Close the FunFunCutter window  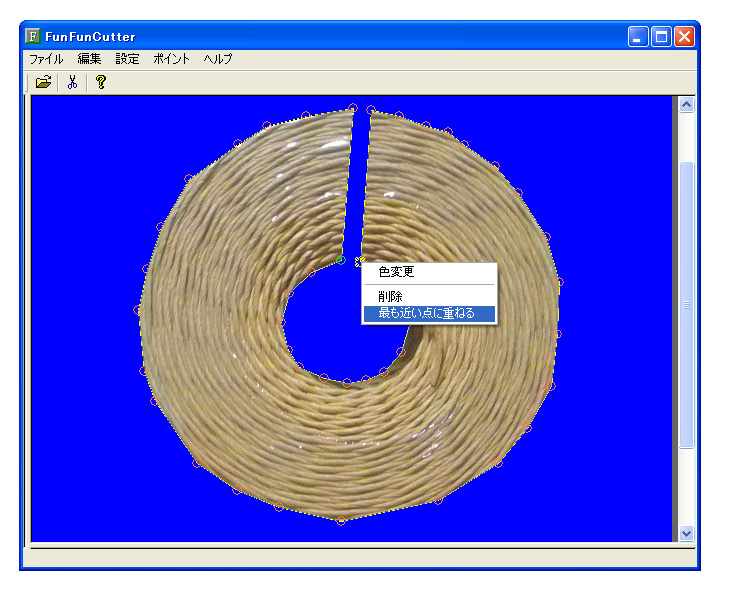point(684,37)
